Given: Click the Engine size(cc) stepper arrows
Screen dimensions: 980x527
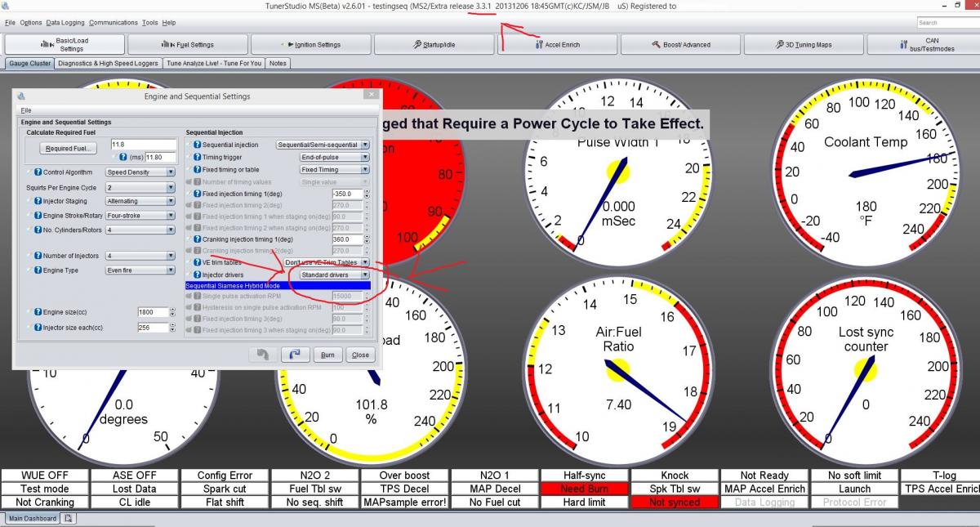Looking at the screenshot, I should (x=172, y=312).
